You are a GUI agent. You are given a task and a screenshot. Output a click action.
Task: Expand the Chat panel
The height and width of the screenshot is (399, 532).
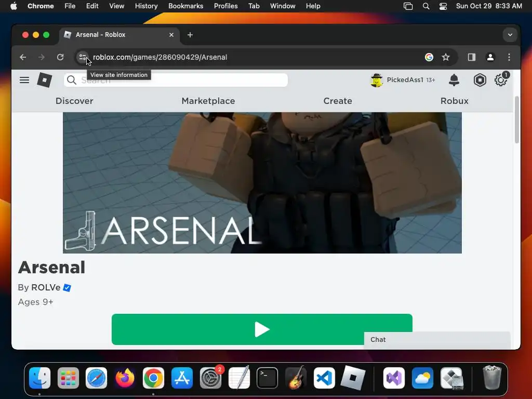coord(437,340)
